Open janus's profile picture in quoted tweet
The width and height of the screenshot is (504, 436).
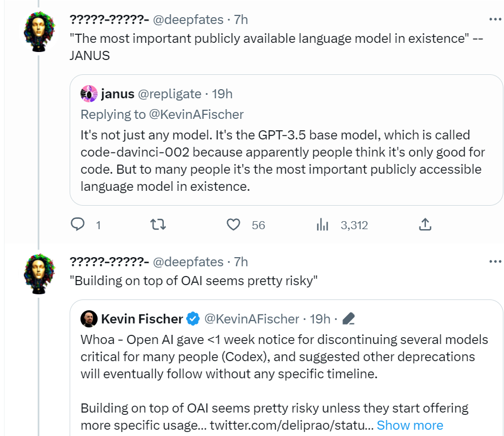click(x=88, y=94)
